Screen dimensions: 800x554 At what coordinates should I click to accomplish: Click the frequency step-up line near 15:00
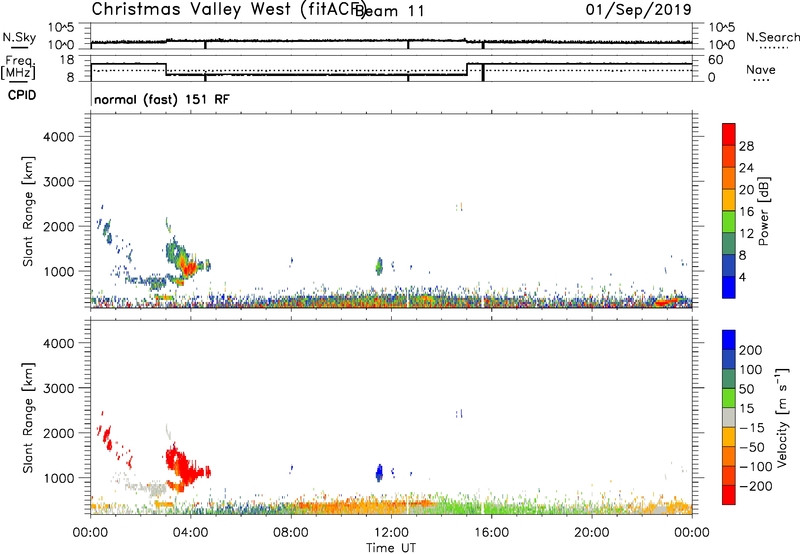point(467,69)
